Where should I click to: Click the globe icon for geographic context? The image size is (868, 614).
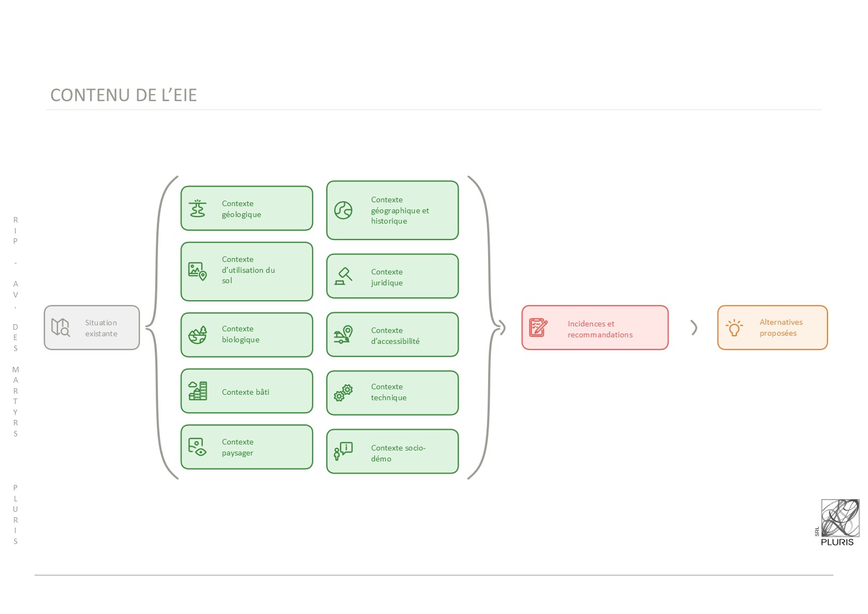343,210
